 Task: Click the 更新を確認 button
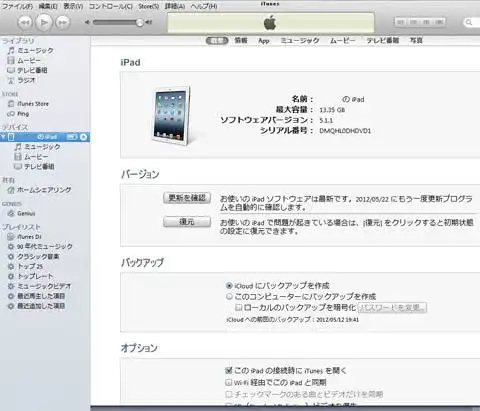(x=187, y=198)
